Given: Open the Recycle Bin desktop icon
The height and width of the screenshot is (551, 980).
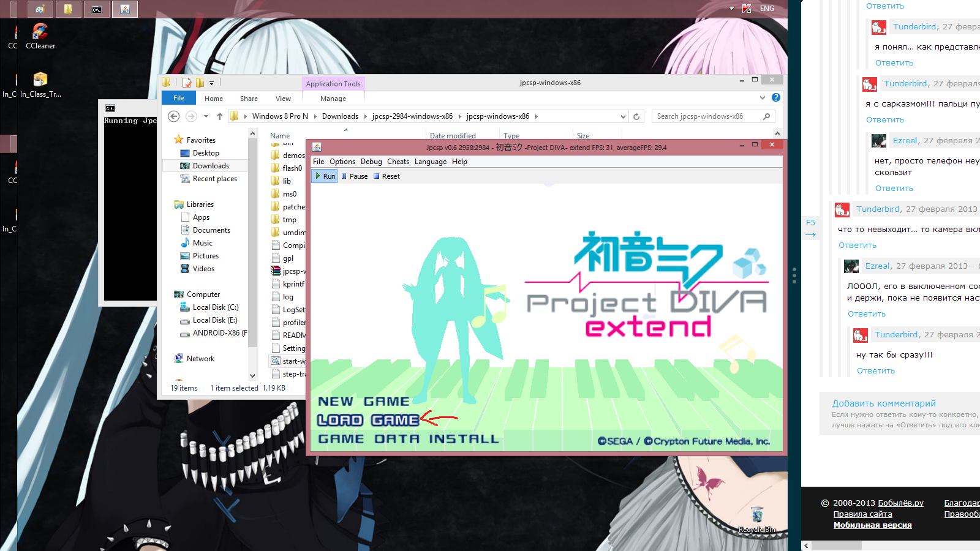Looking at the screenshot, I should 757,519.
